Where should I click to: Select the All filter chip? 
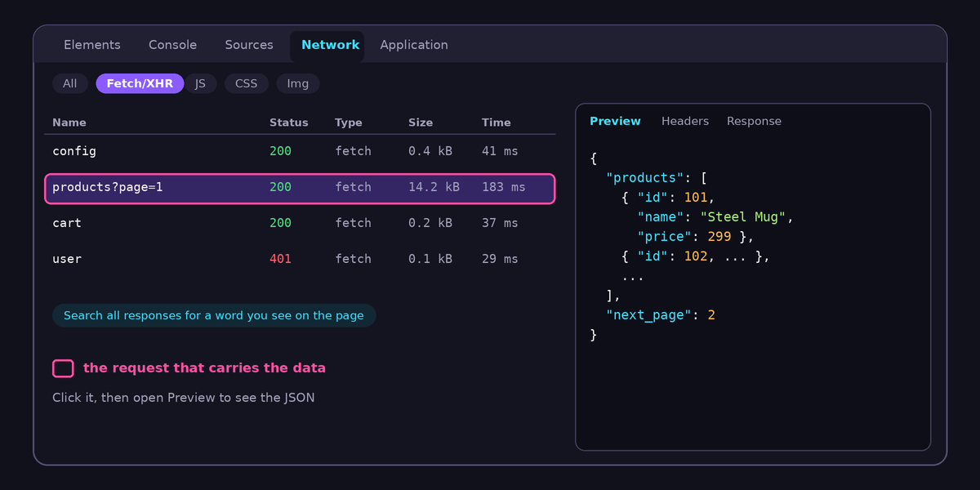(70, 83)
